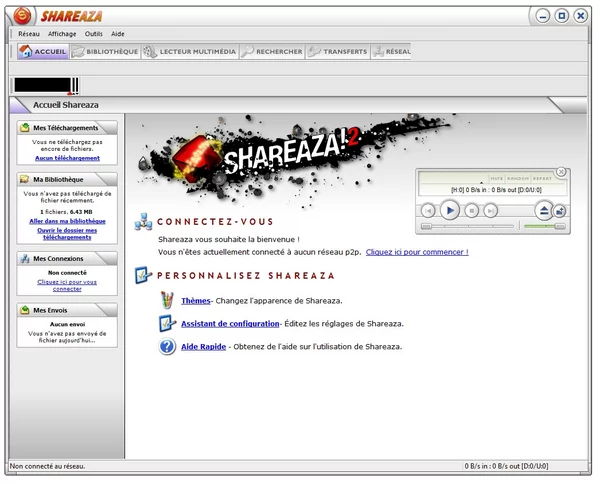Minimize the Shareaza window
600x484 pixels.
tap(542, 16)
